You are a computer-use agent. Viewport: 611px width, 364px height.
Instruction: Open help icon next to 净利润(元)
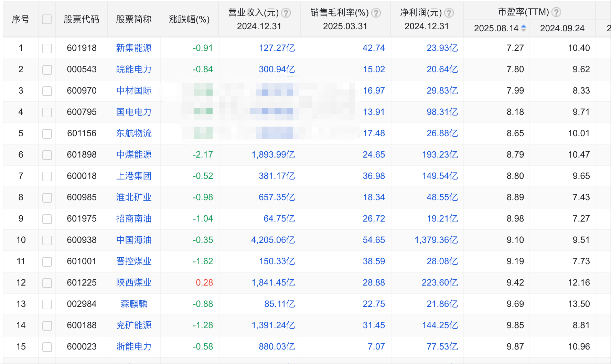449,13
